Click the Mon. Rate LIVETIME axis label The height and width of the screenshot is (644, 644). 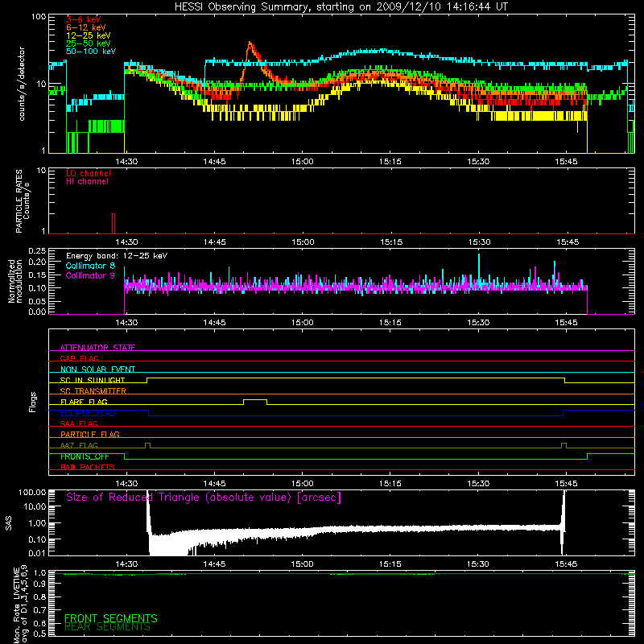tap(21, 603)
